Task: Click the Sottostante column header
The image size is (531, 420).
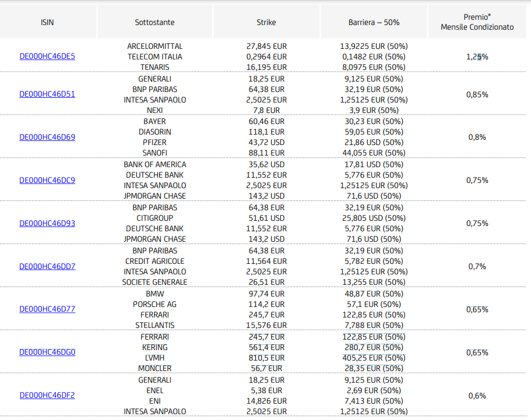Action: click(x=155, y=22)
